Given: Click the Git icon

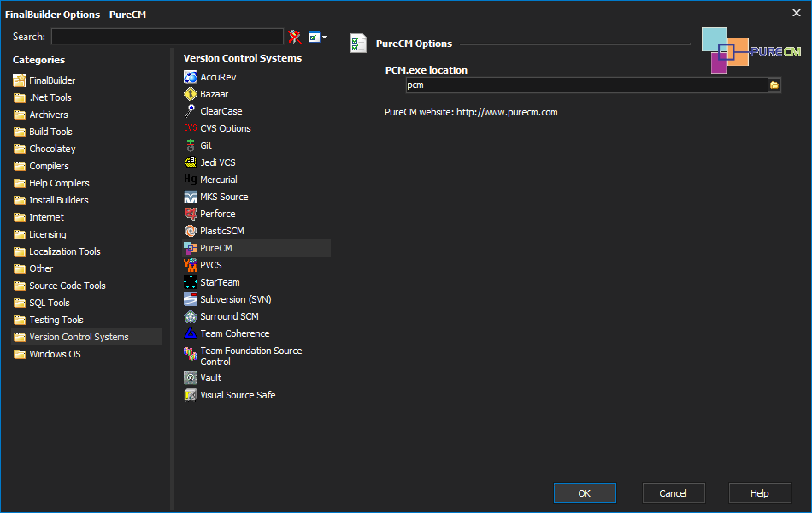Looking at the screenshot, I should [191, 145].
